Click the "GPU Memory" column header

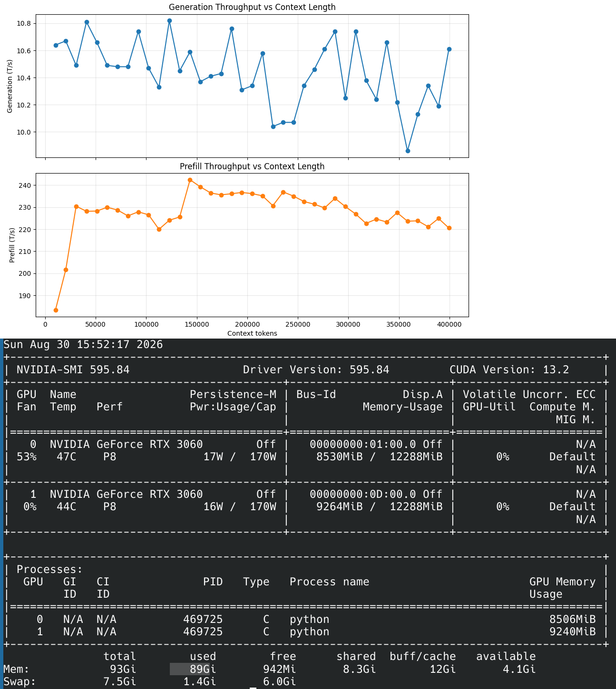coord(563,582)
